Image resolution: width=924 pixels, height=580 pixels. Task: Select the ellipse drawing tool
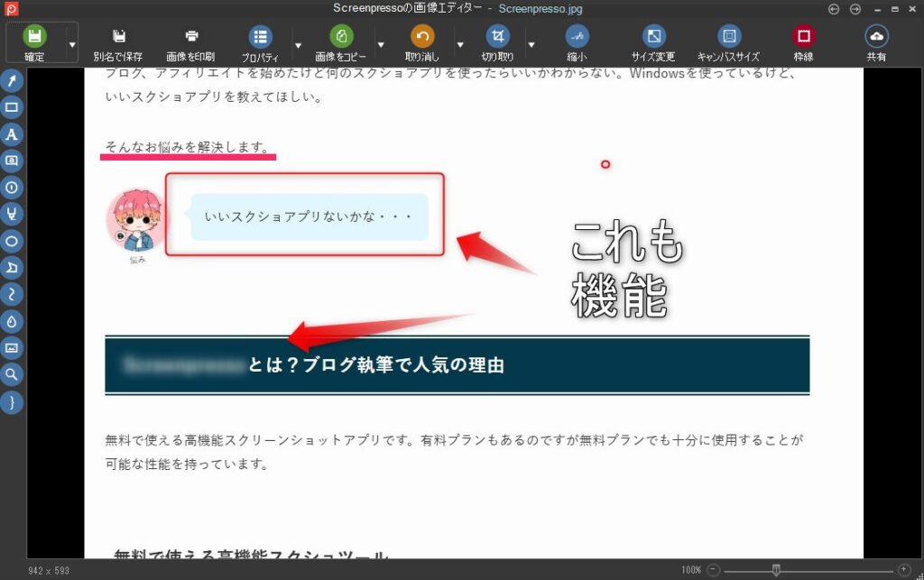[12, 242]
